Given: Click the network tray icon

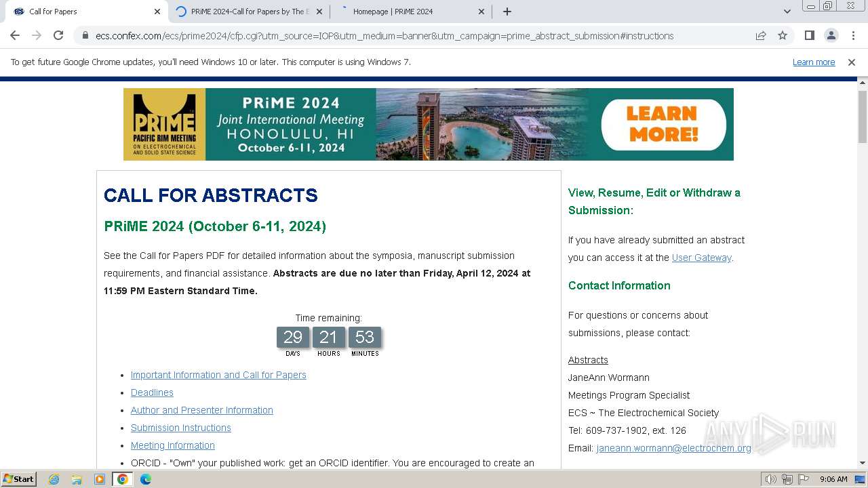Looking at the screenshot, I should pyautogui.click(x=787, y=479).
